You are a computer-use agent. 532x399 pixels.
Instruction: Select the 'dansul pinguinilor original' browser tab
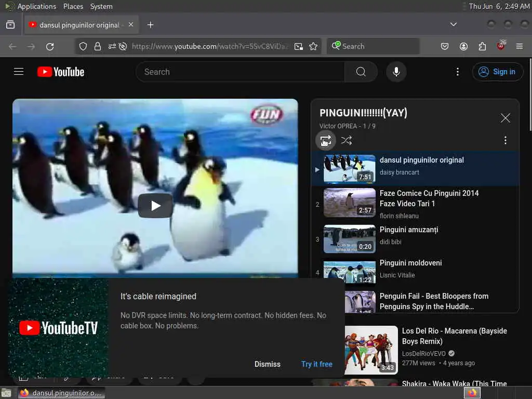tap(82, 25)
